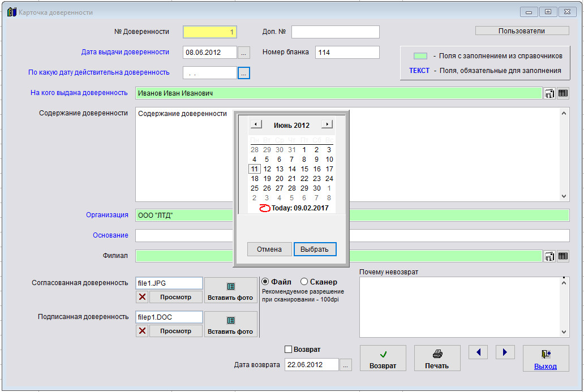Click the file1.JPG filename field
This screenshot has width=584, height=392.
[x=169, y=283]
